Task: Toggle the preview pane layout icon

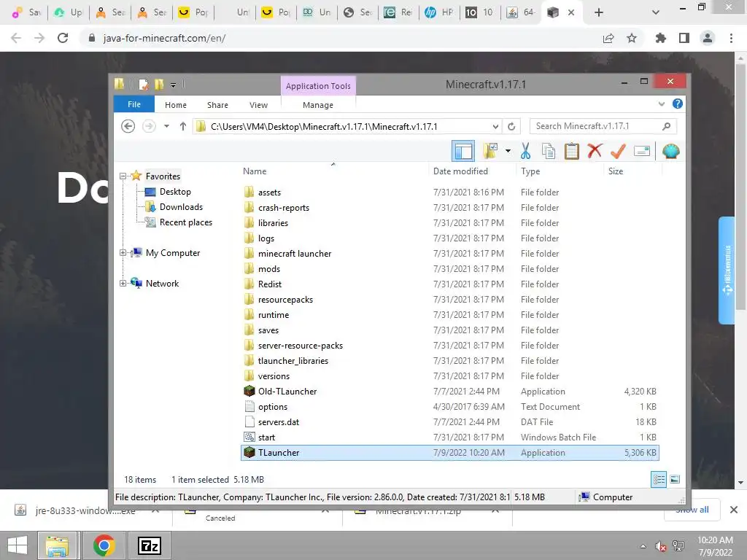Action: [463, 152]
